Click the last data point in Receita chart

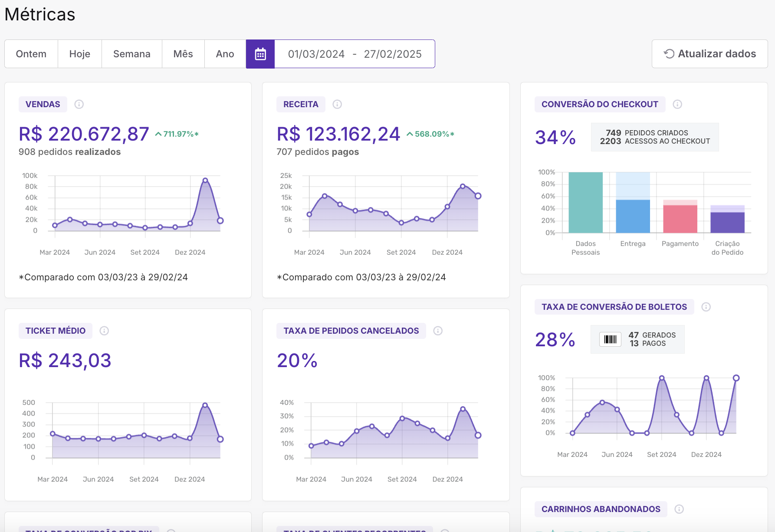pyautogui.click(x=478, y=196)
